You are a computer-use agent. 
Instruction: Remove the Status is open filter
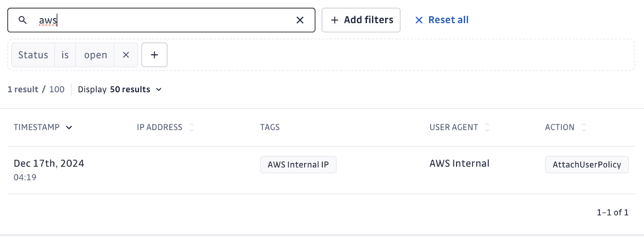[x=126, y=55]
